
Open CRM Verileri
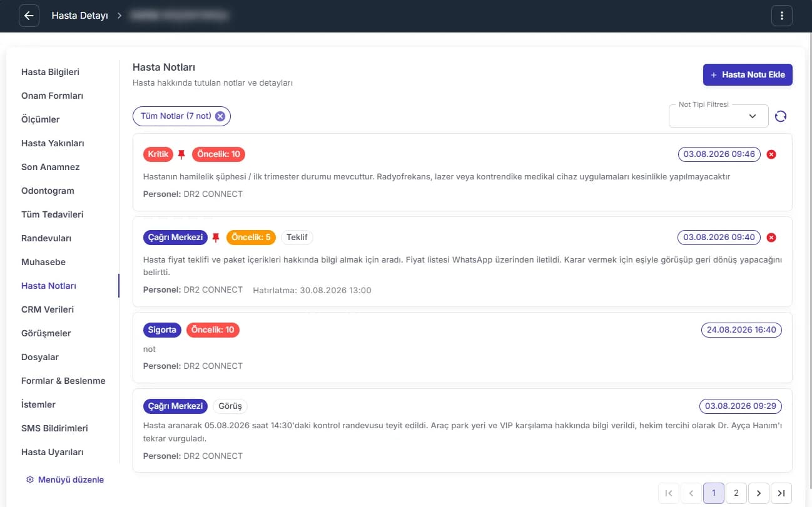(48, 309)
